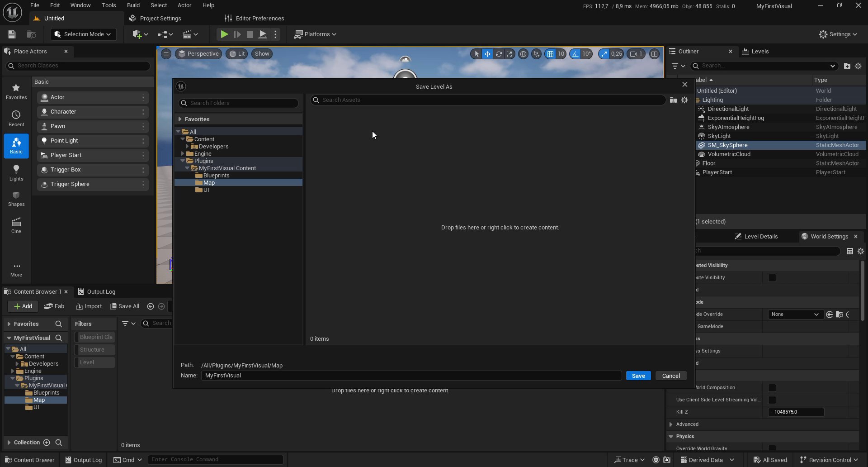Click Save in Save Level As dialog
The image size is (868, 467).
(638, 376)
